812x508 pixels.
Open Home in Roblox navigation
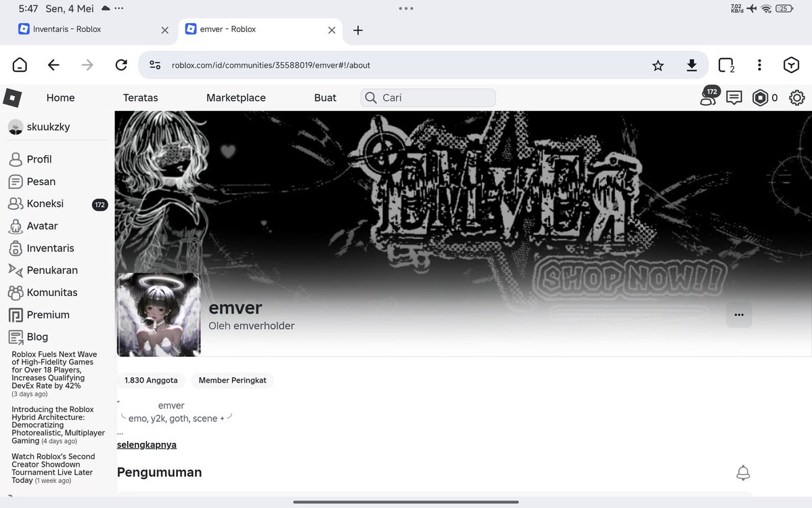[x=60, y=98]
